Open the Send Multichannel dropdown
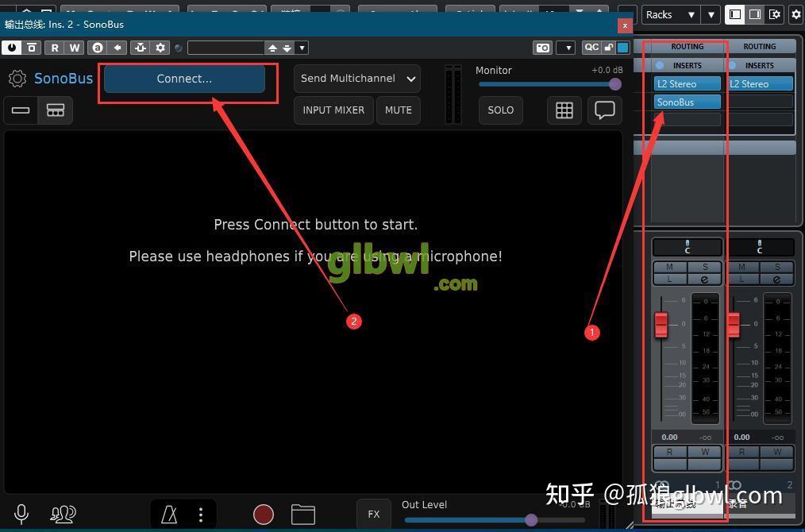The width and height of the screenshot is (805, 532). 356,78
